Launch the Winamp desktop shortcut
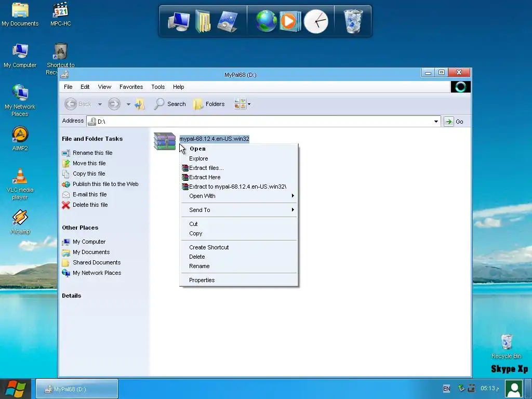 [x=20, y=222]
